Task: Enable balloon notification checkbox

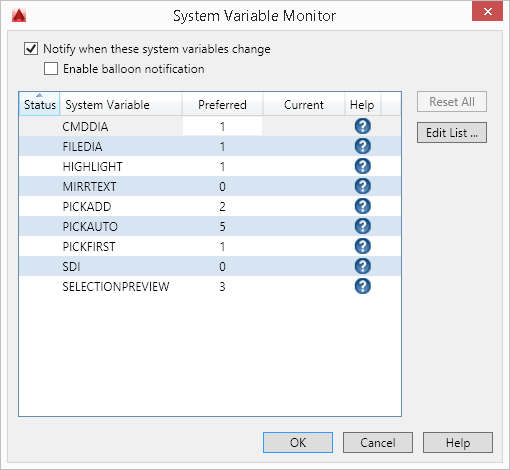Action: click(51, 69)
